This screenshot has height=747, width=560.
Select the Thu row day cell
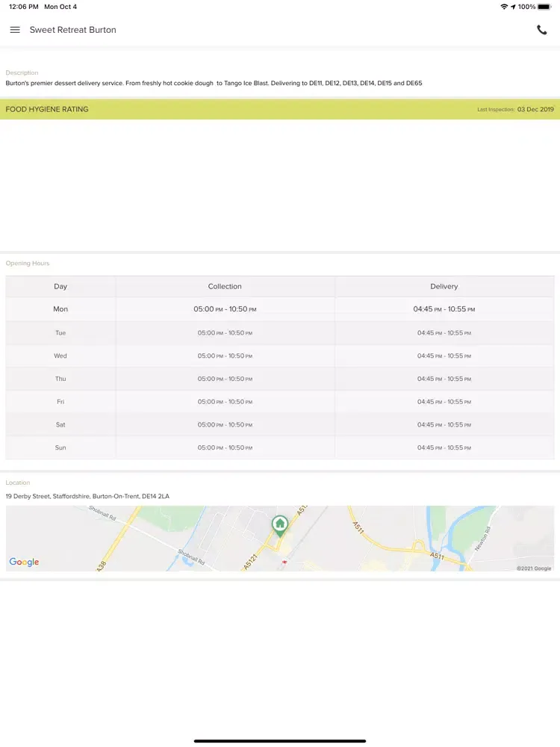(60, 379)
